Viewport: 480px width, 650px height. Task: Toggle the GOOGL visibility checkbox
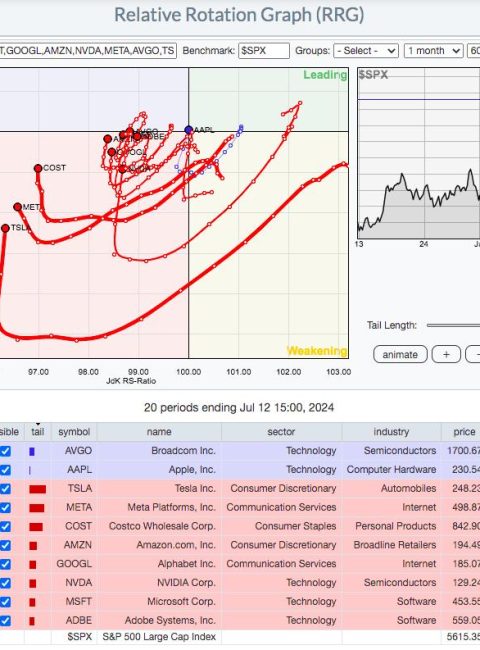click(x=5, y=564)
